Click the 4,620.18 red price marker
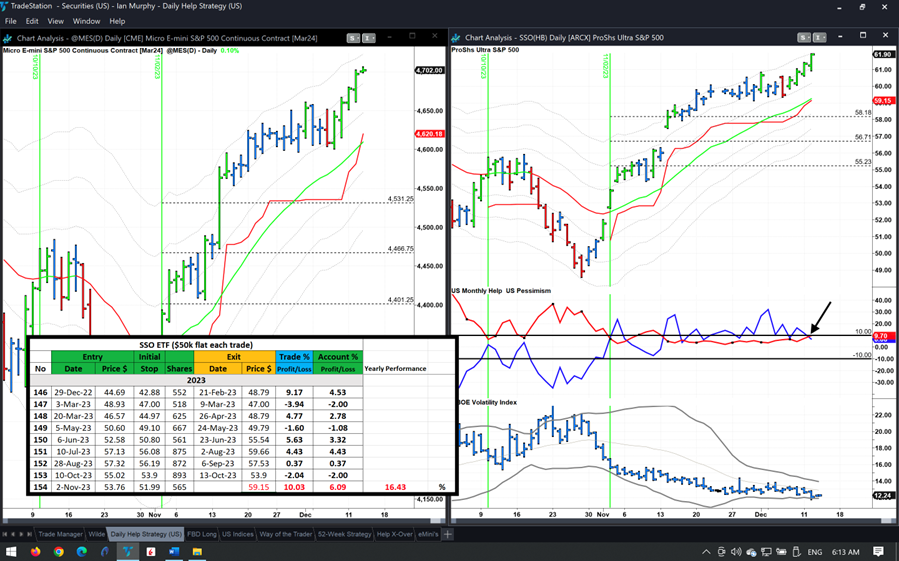The image size is (899, 561). (429, 134)
